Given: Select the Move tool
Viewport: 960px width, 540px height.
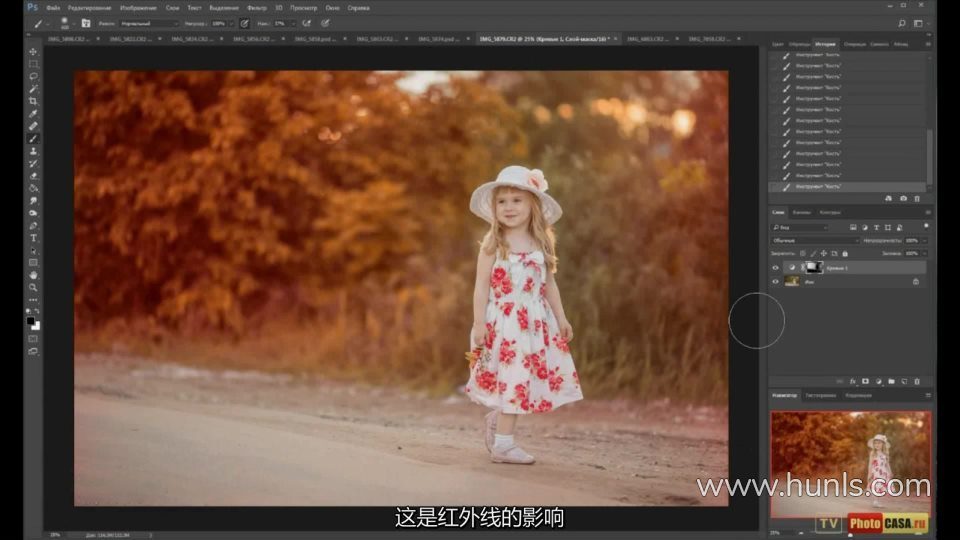Looking at the screenshot, I should point(33,51).
